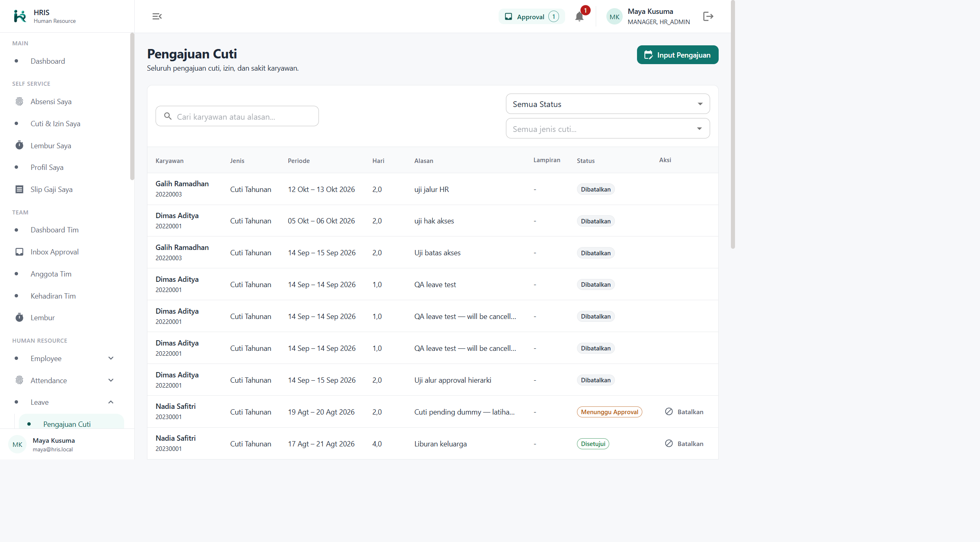Click MK avatar in top header
This screenshot has width=980, height=542.
point(615,17)
